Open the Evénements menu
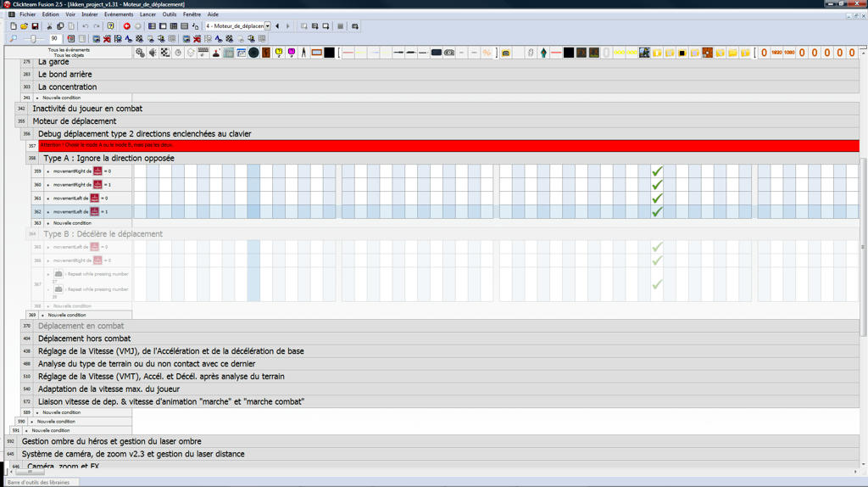868x487 pixels. point(119,14)
